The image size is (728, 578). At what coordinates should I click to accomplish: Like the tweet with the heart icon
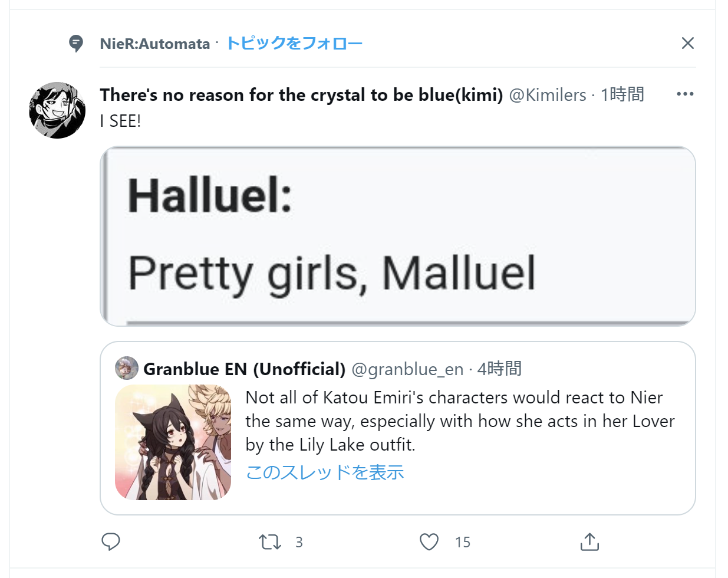pyautogui.click(x=429, y=541)
